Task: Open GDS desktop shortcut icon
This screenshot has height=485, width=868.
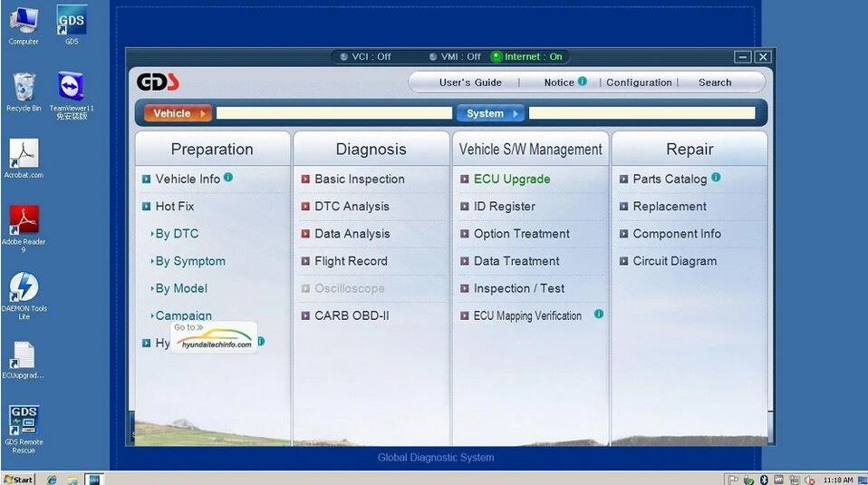Action: 72,22
